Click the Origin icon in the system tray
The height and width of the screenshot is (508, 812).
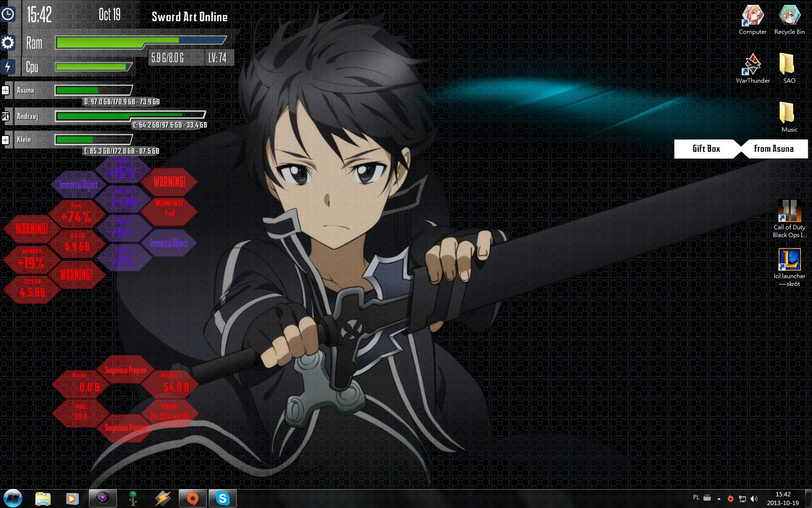[730, 498]
